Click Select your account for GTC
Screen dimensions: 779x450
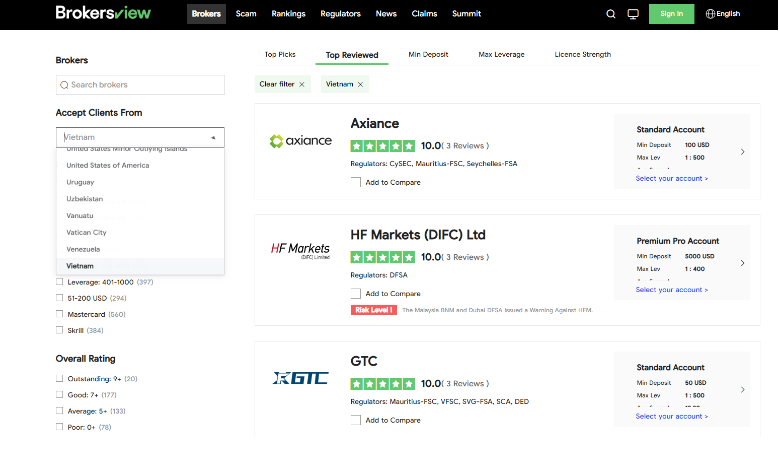click(x=672, y=416)
